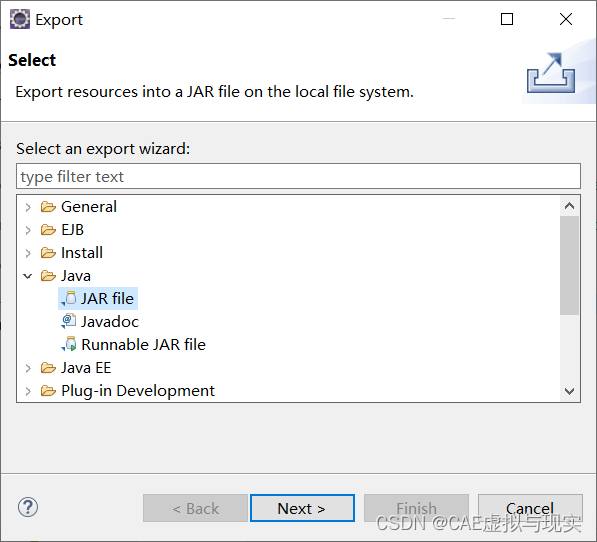This screenshot has width=597, height=542.
Task: Cancel the Export dialog
Action: coord(530,508)
